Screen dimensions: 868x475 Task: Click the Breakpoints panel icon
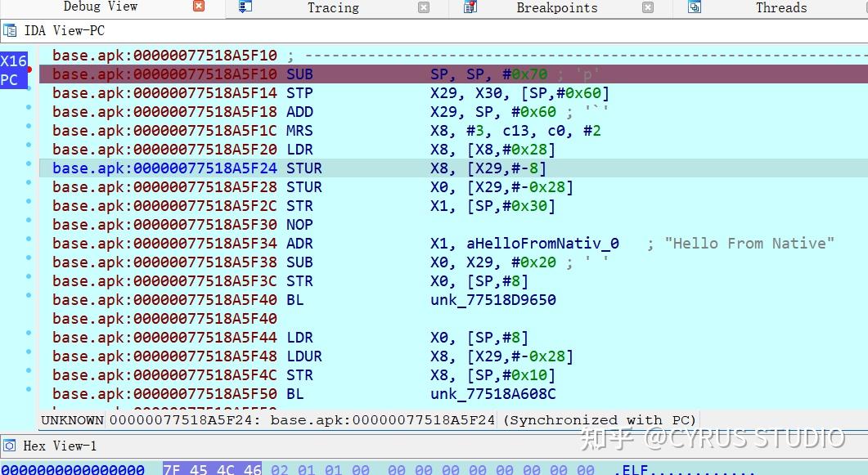tap(470, 7)
